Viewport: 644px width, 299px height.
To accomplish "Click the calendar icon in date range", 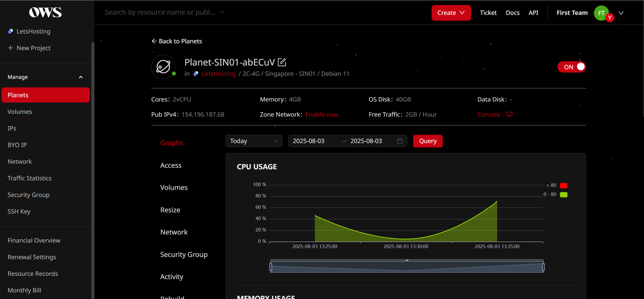I will pos(400,141).
